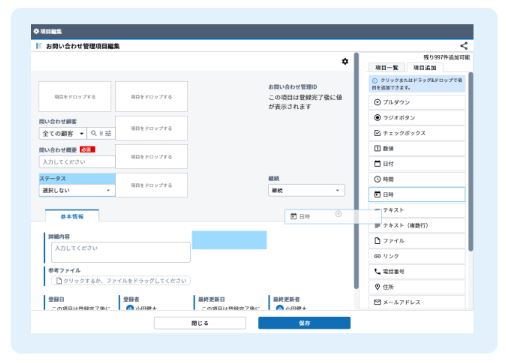This screenshot has width=506, height=363.
Task: Click the share icon at top right
Action: coord(464,46)
